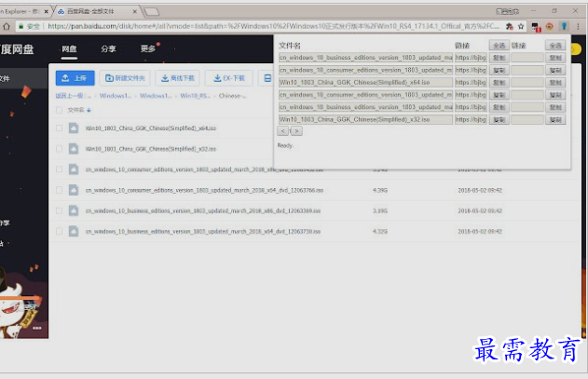The width and height of the screenshot is (588, 379).
Task: Click the 返回上一级 breadcrumb link
Action: click(x=71, y=96)
